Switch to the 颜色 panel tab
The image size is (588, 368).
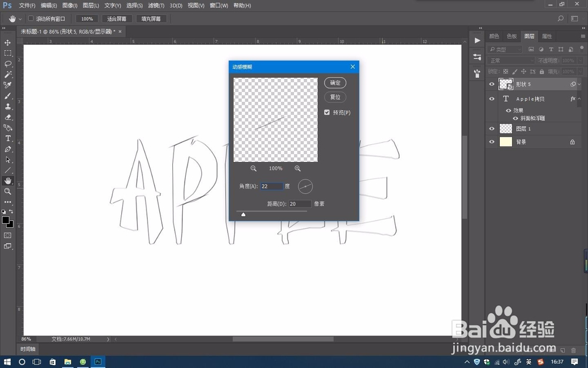(x=495, y=36)
